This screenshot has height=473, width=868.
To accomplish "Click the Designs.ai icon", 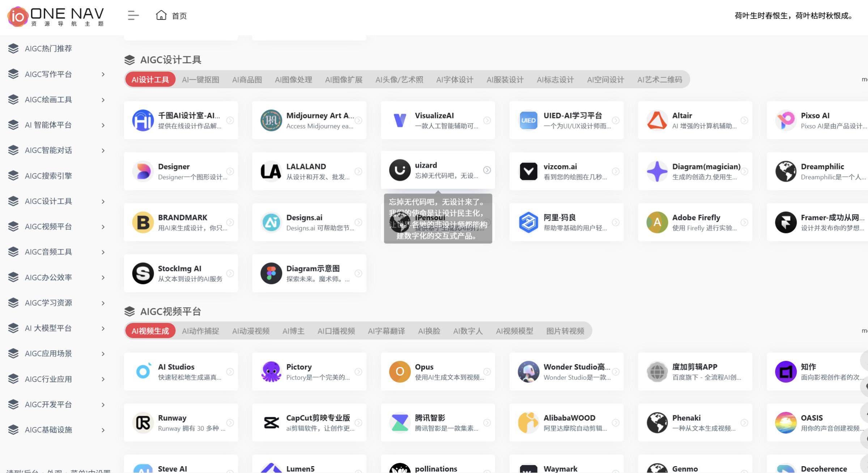I will [271, 222].
